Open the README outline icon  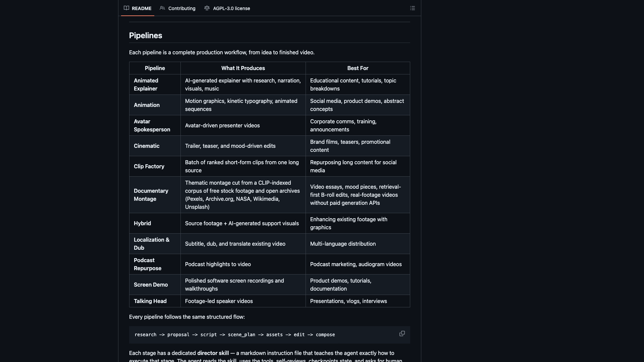tap(413, 8)
